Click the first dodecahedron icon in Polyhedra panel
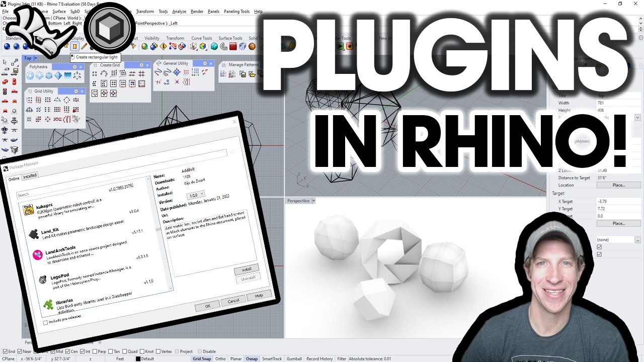Image resolution: width=644 pixels, height=362 pixels. [30, 75]
